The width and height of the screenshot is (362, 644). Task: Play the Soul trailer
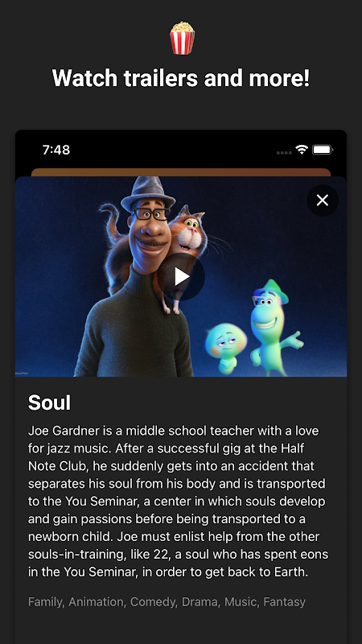(181, 276)
